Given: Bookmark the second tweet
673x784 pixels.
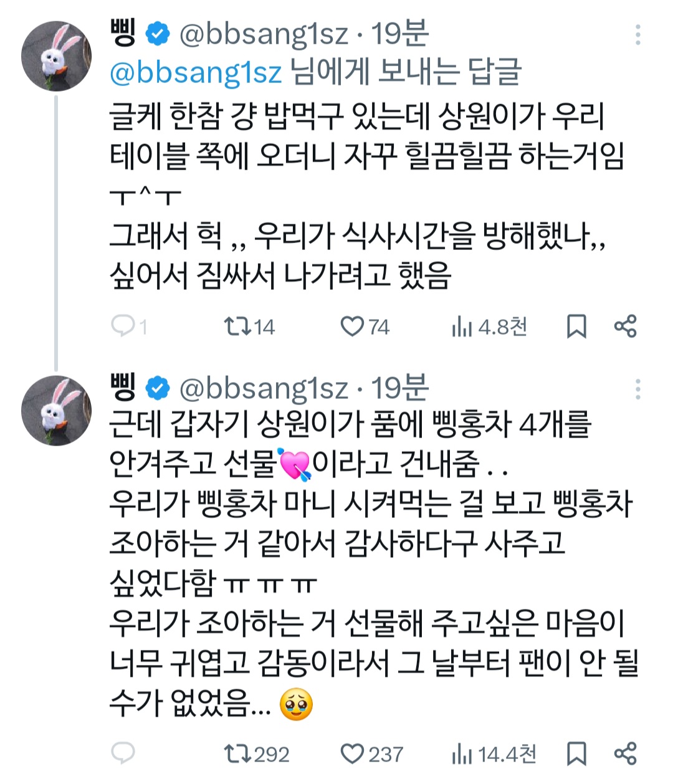Looking at the screenshot, I should point(576,754).
